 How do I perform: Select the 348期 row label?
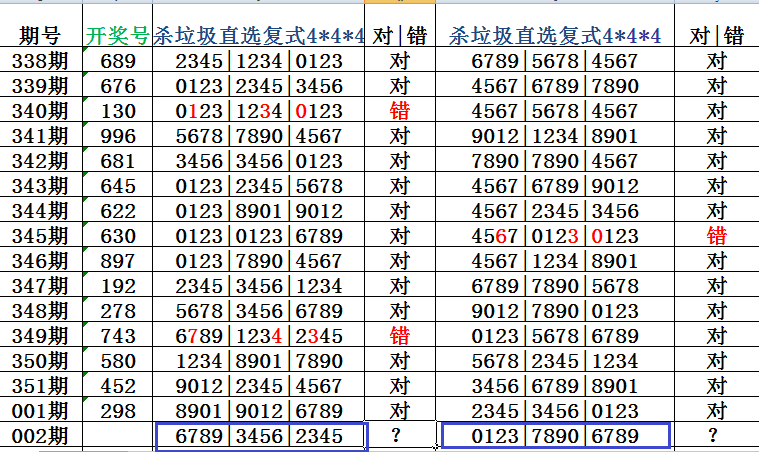pyautogui.click(x=41, y=310)
